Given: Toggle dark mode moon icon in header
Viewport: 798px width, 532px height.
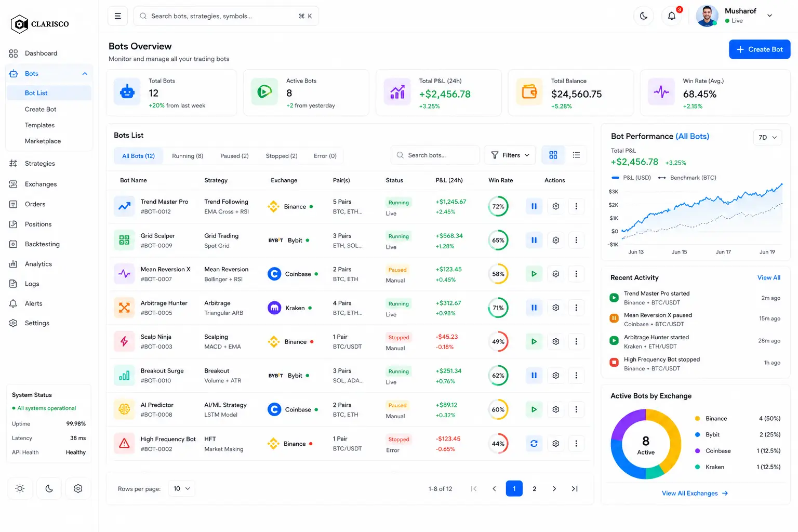Looking at the screenshot, I should coord(644,16).
